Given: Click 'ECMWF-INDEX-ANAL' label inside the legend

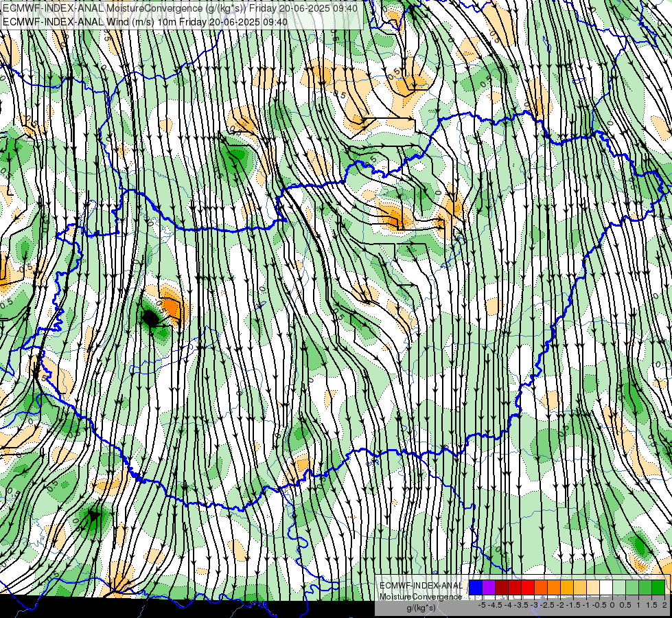Looking at the screenshot, I should pos(421,586).
